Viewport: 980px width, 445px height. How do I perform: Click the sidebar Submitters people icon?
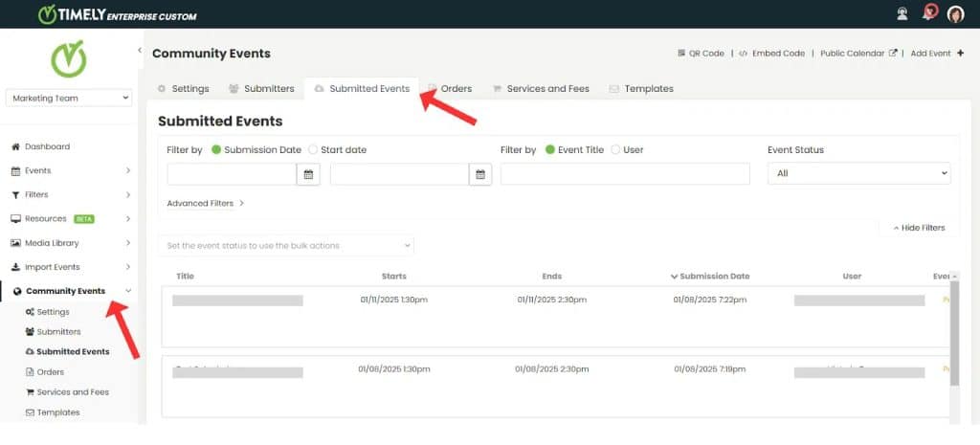coord(30,332)
